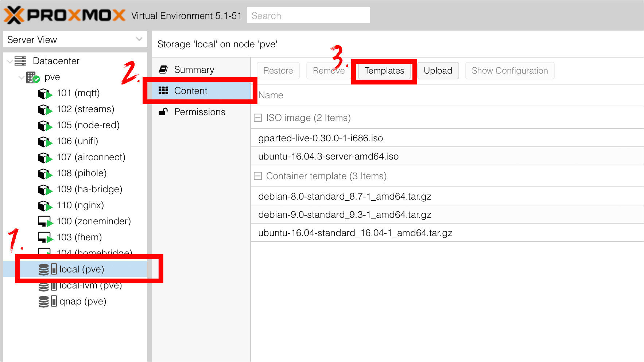
Task: Open the Content tab
Action: pos(191,91)
